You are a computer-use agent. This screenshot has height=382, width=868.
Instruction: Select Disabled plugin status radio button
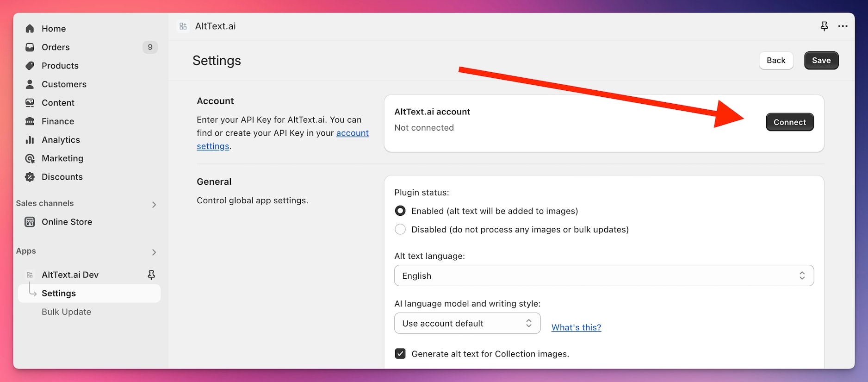click(x=400, y=230)
